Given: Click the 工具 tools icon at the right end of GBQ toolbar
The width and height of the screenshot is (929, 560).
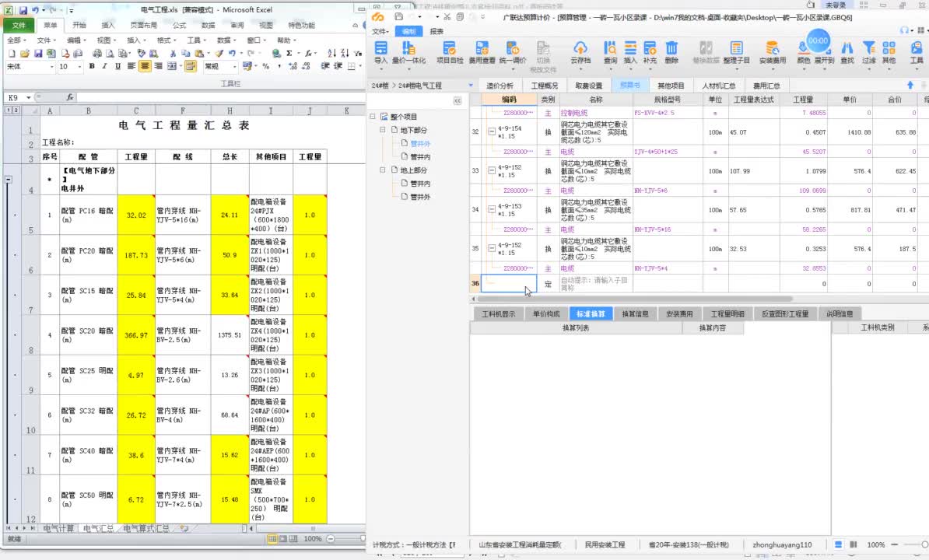Looking at the screenshot, I should (x=917, y=48).
